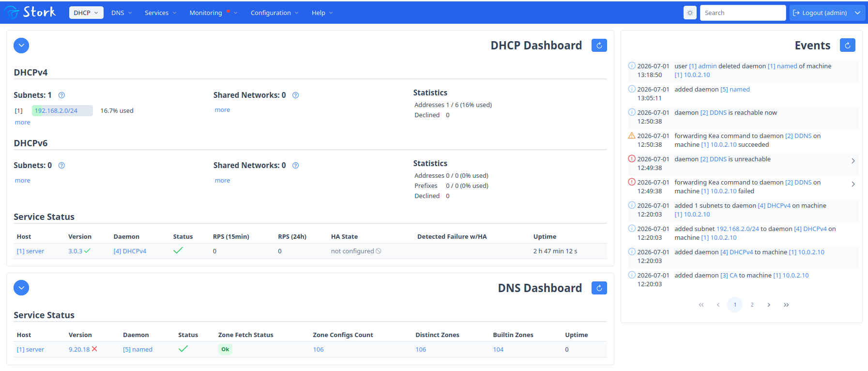Image resolution: width=868 pixels, height=371 pixels.
Task: Open [1] server host in DNS Service Status
Action: (30, 350)
